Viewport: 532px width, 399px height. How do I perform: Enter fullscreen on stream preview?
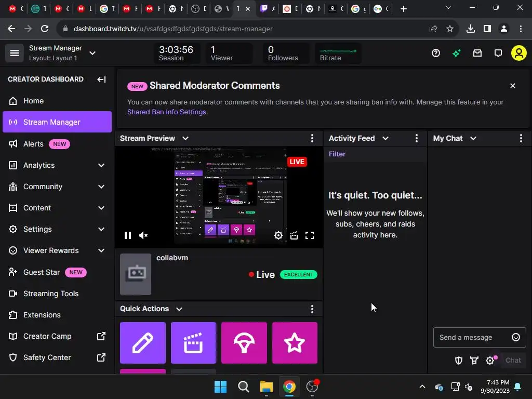coord(310,235)
